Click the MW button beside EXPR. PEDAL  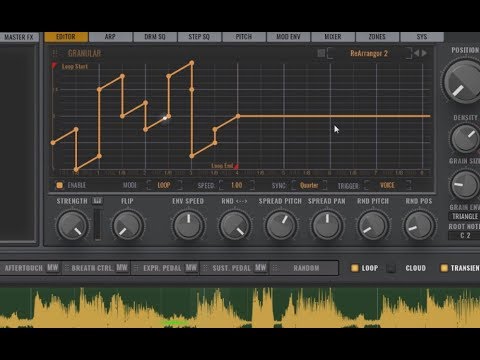pyautogui.click(x=191, y=268)
